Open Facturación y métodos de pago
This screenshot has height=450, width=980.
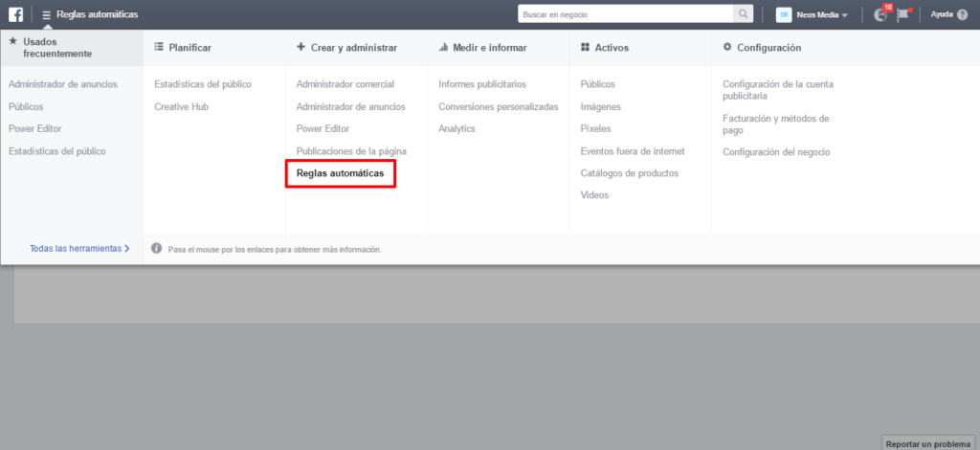(x=775, y=124)
